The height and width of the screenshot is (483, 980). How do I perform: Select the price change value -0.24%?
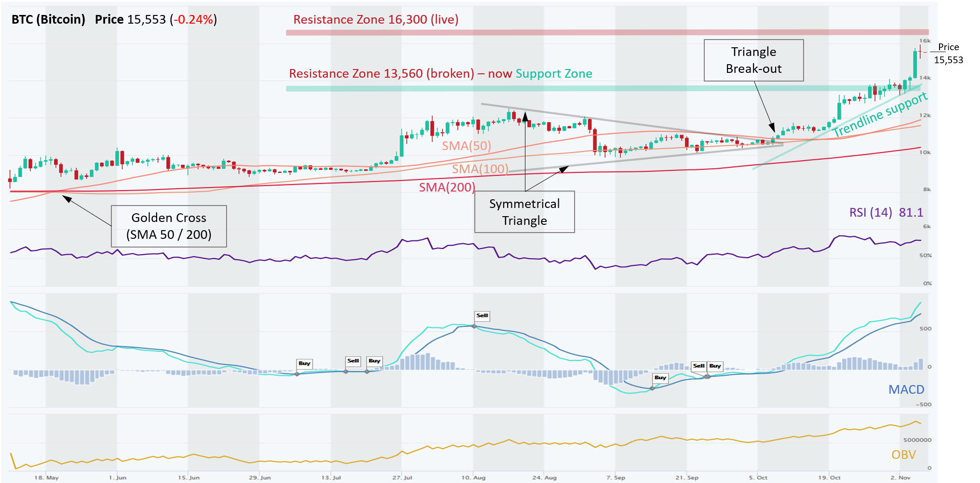point(193,19)
